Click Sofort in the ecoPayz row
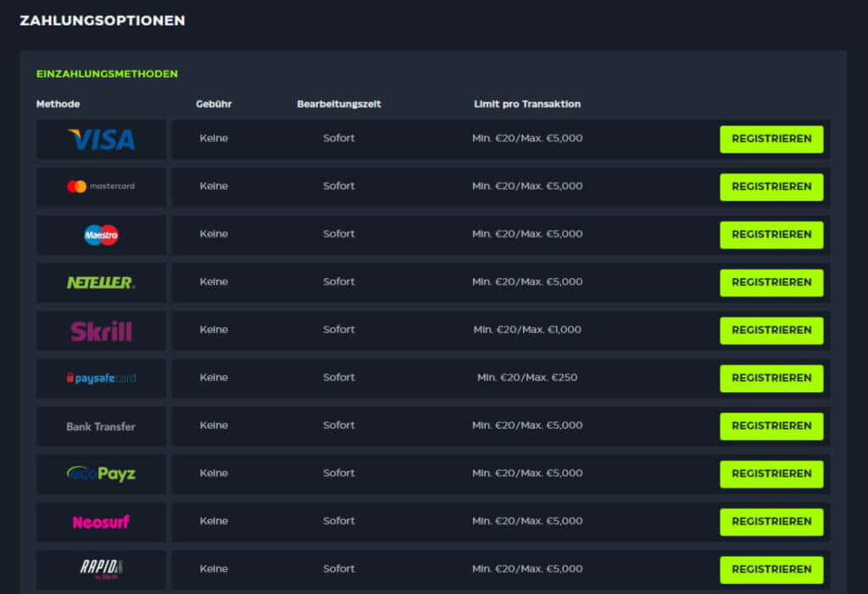The image size is (868, 594). [x=339, y=473]
